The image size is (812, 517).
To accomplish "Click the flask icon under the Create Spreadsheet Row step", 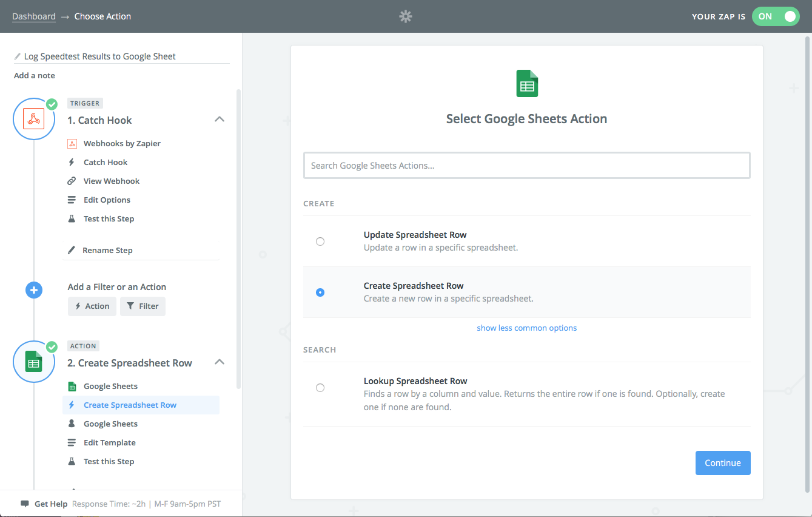I will click(72, 462).
